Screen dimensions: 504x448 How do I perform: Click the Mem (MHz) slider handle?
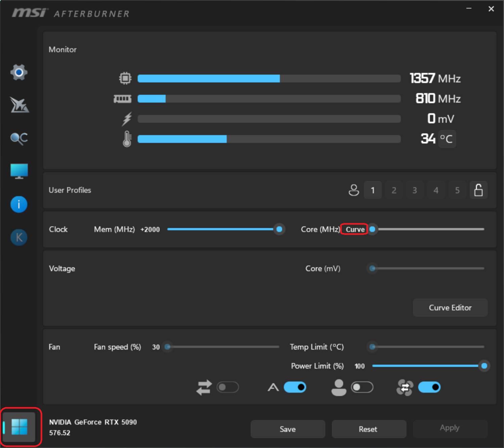point(279,229)
